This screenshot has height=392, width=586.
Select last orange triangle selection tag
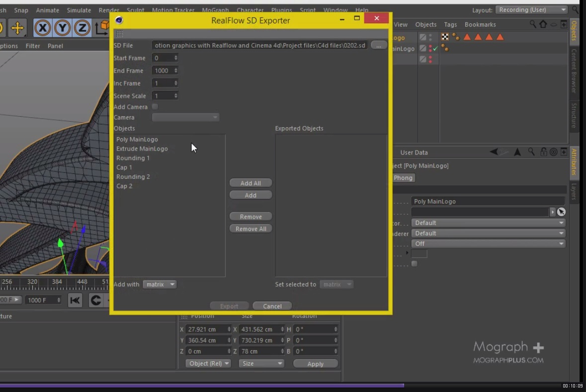(500, 37)
